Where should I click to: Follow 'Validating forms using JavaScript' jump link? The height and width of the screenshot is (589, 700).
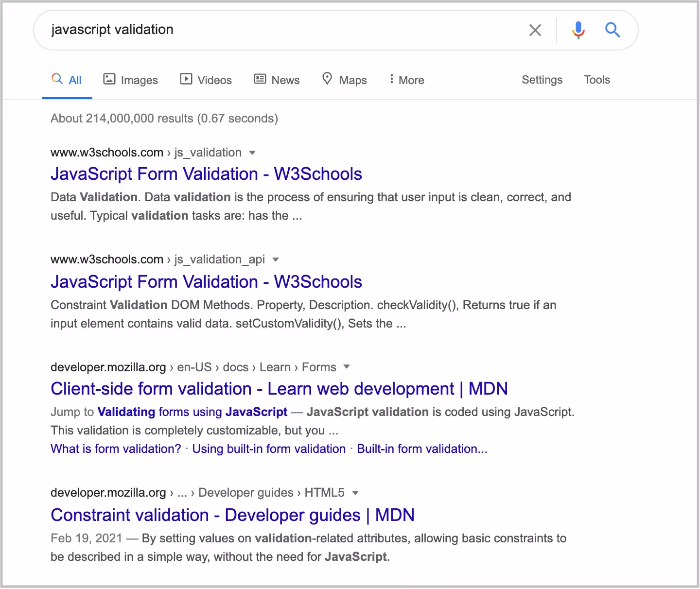tap(192, 412)
